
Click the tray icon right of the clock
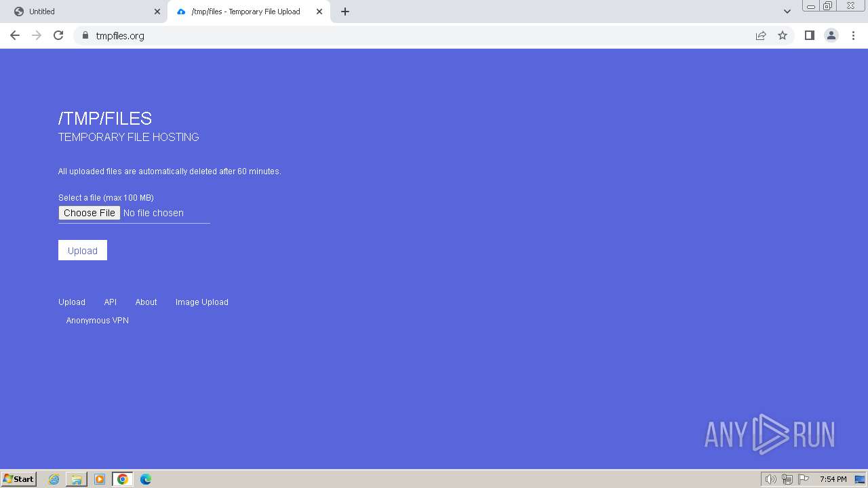pos(860,479)
